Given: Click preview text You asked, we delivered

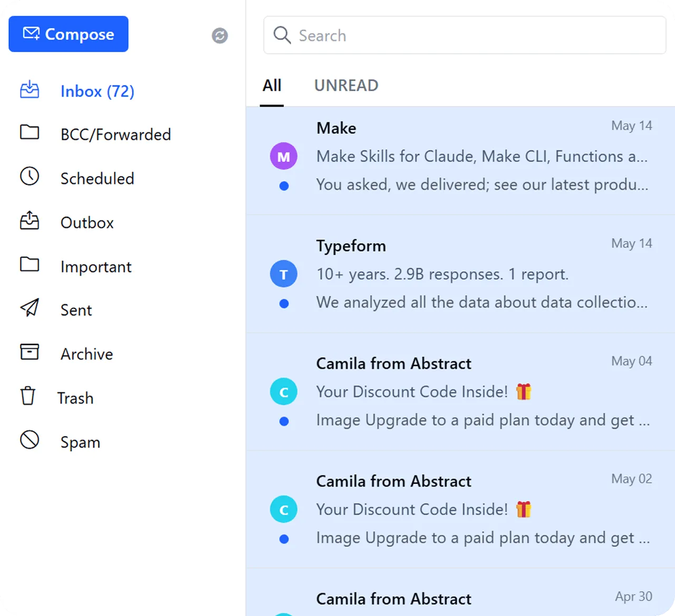Looking at the screenshot, I should pos(482,185).
